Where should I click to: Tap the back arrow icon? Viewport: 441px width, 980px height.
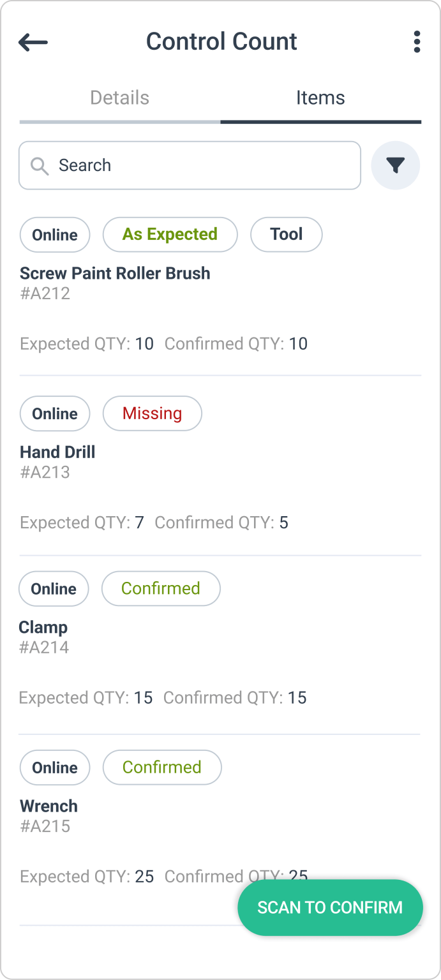33,42
